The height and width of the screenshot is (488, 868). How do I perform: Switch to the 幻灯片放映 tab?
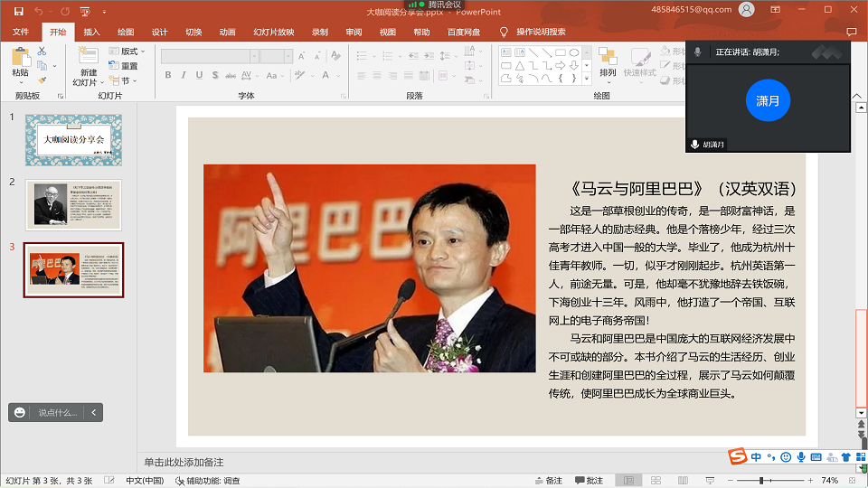[273, 33]
